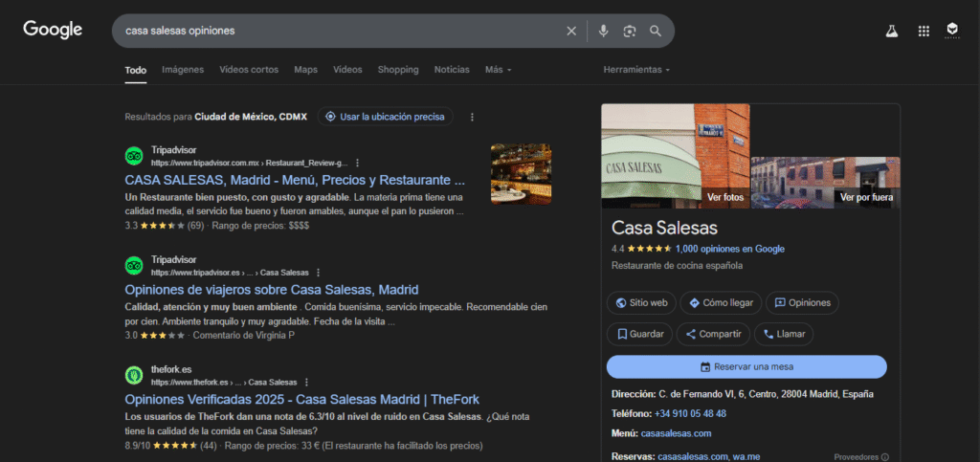Open casasalesas.com menu link
This screenshot has height=462, width=980.
[677, 433]
